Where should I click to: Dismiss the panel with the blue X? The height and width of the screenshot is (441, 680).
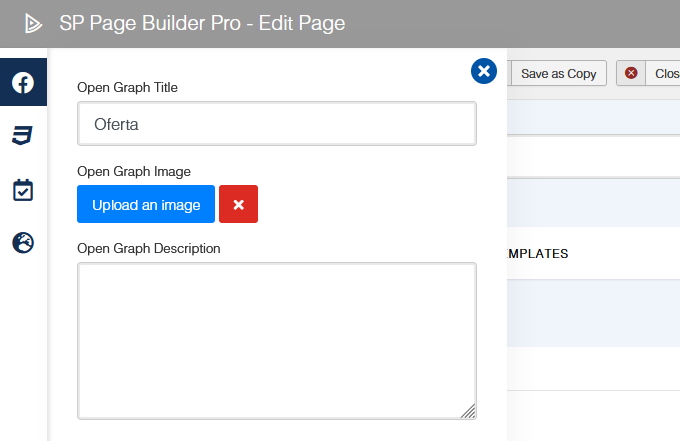[x=483, y=70]
